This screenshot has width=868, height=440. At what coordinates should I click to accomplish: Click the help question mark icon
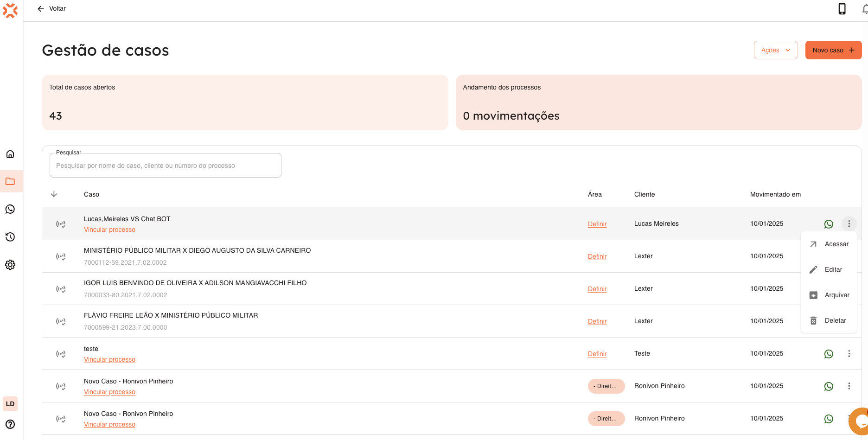pos(10,424)
